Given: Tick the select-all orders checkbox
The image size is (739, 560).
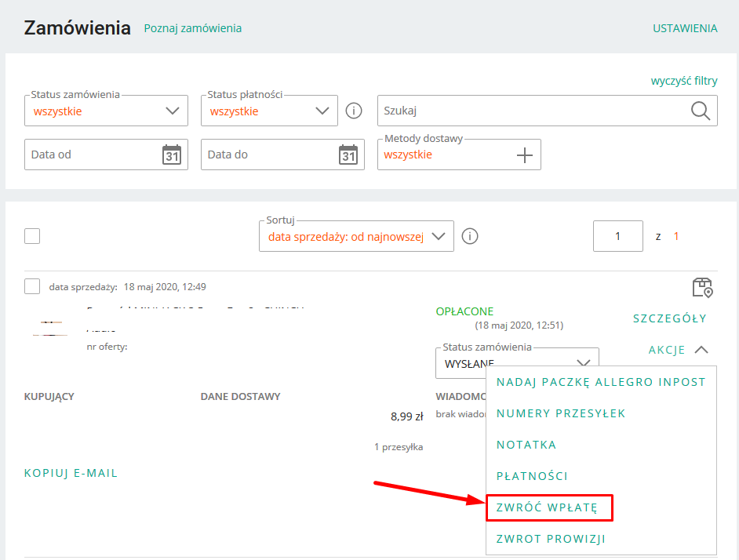Looking at the screenshot, I should (32, 236).
